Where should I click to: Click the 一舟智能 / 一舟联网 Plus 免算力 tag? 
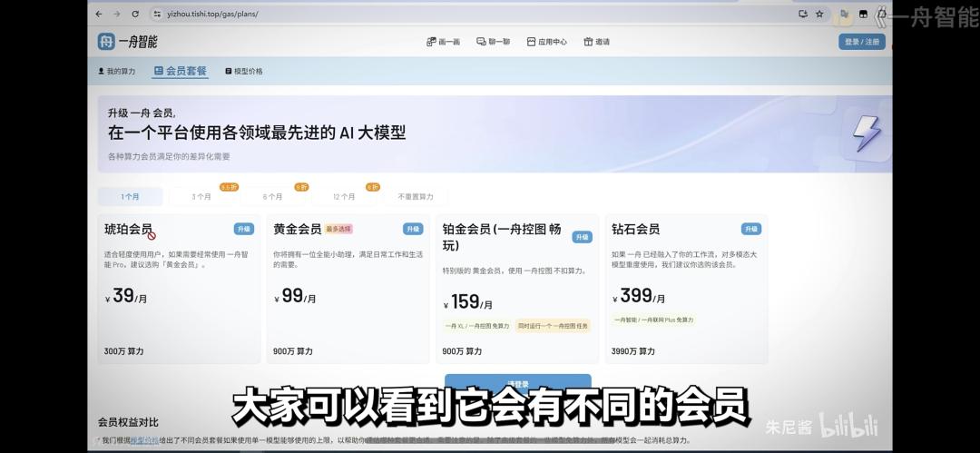[653, 320]
